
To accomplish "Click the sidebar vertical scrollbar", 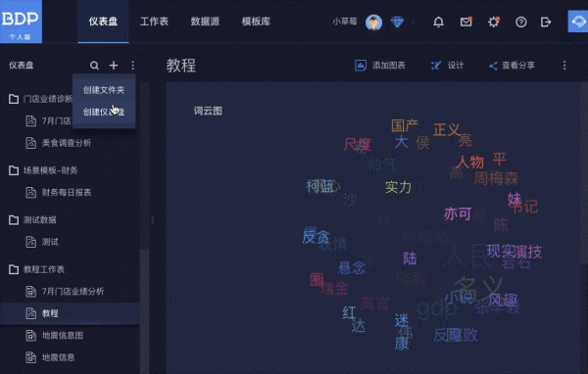I will [x=144, y=311].
